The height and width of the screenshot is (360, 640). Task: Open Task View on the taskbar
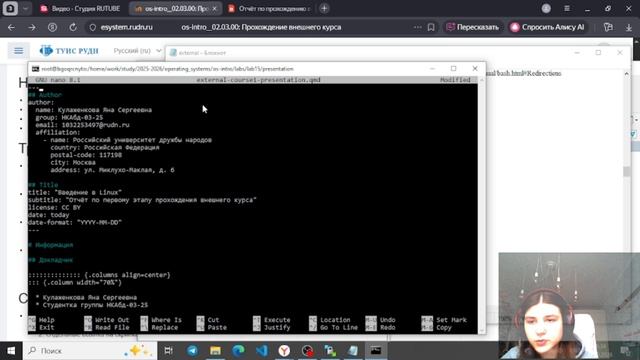[x=168, y=351]
